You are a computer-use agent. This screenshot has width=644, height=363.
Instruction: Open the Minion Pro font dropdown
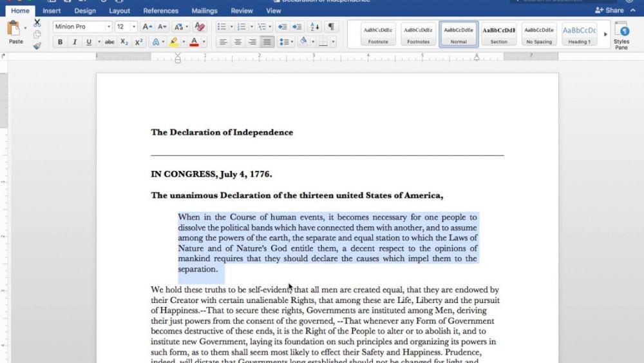click(108, 26)
